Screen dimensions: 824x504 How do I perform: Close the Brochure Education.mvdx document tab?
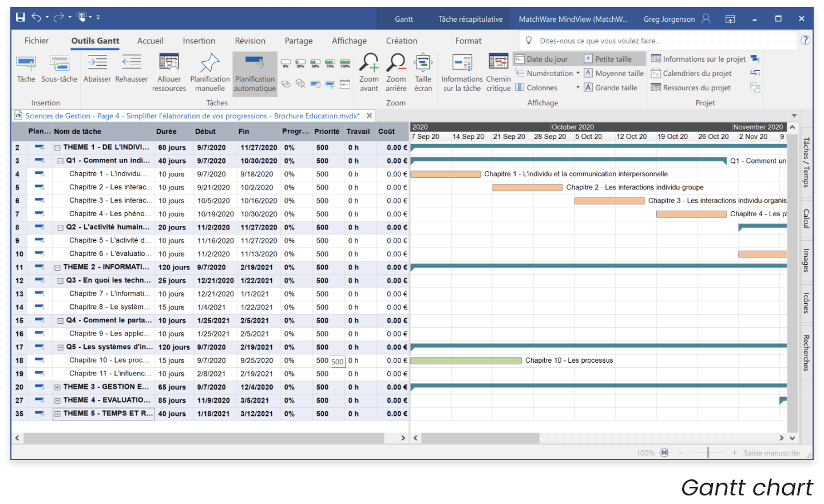[x=370, y=116]
